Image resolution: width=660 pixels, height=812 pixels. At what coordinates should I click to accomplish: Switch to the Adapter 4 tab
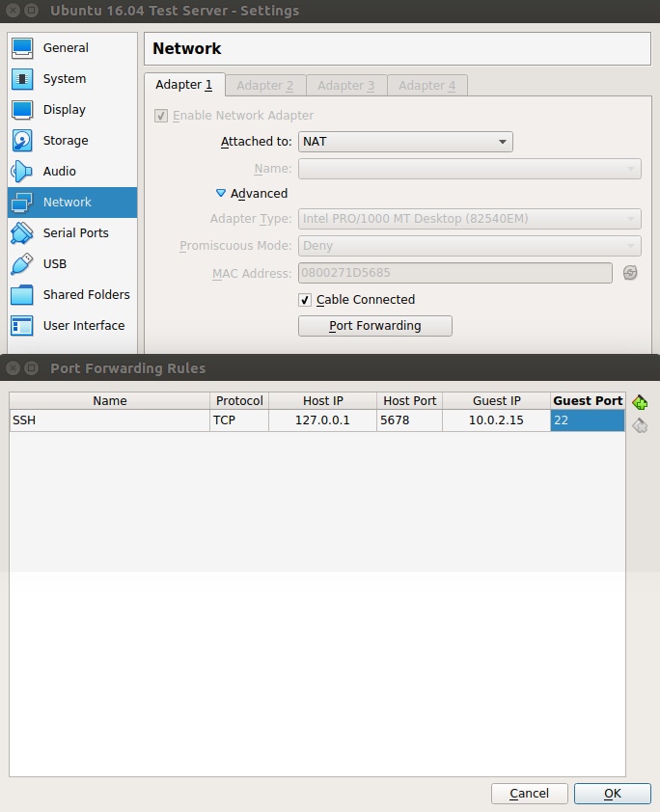point(426,86)
